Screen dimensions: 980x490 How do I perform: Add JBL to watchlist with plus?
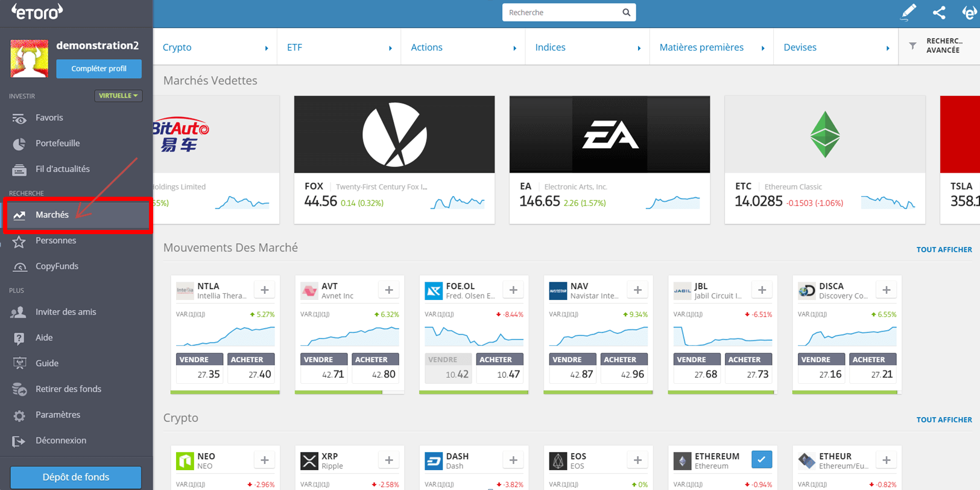click(762, 290)
